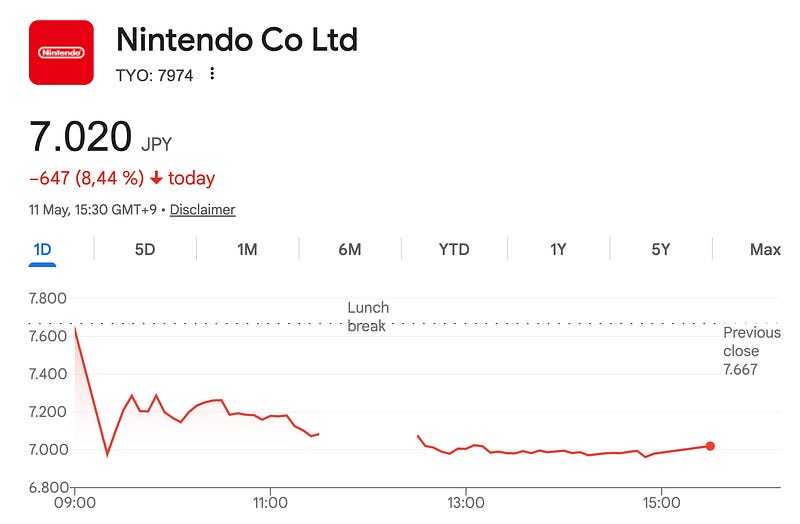Image resolution: width=800 pixels, height=524 pixels.
Task: Switch to the 1M range tab
Action: 247,249
